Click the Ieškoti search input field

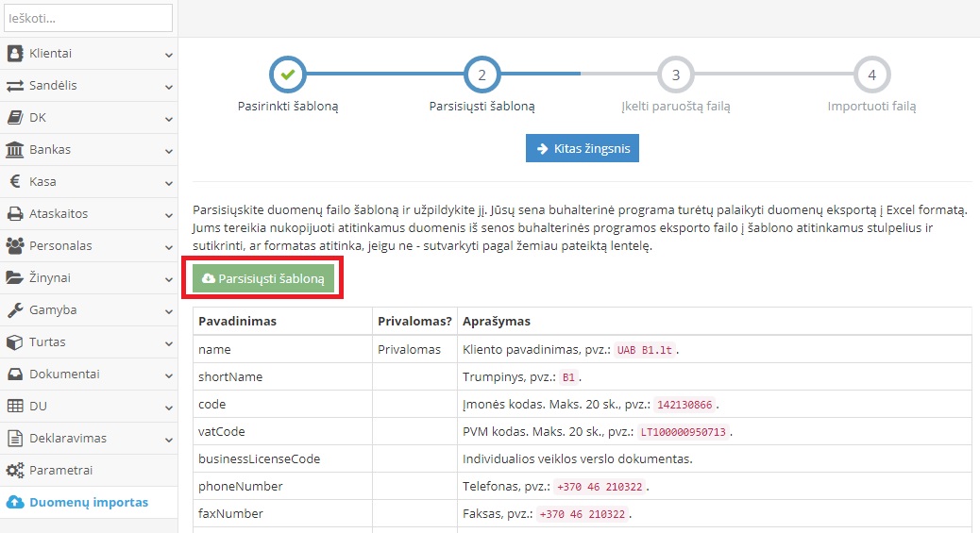point(89,18)
